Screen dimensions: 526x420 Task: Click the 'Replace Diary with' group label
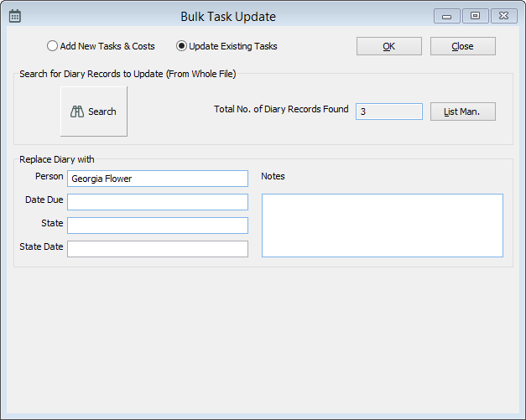pos(57,159)
